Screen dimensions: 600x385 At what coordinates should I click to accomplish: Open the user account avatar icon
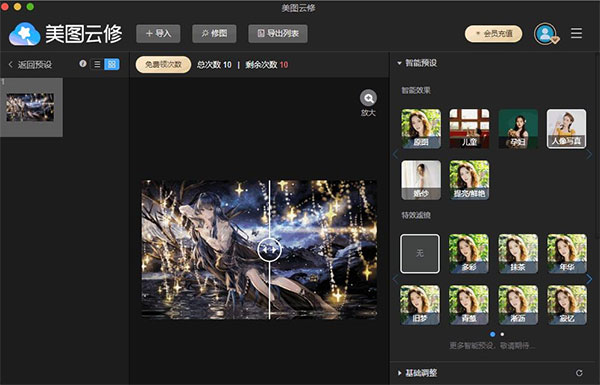[546, 34]
